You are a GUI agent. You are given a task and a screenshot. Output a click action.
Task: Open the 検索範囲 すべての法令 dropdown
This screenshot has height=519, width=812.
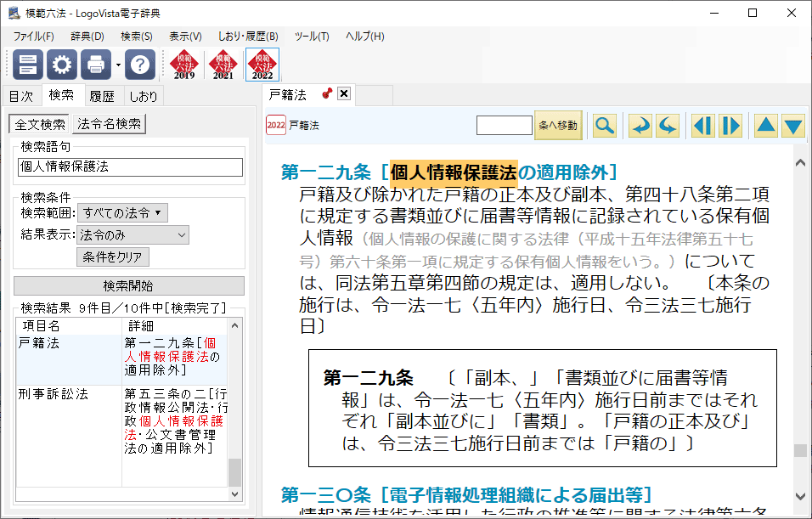click(123, 212)
